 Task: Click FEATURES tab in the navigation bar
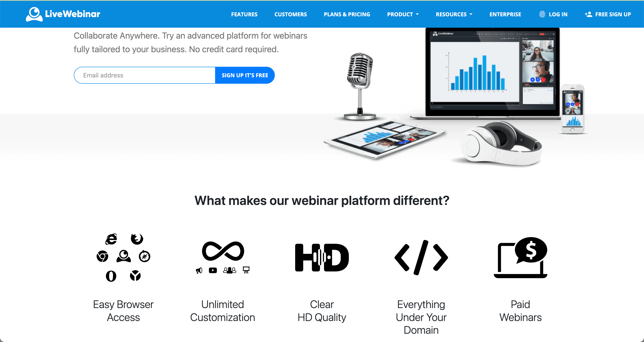pos(243,15)
